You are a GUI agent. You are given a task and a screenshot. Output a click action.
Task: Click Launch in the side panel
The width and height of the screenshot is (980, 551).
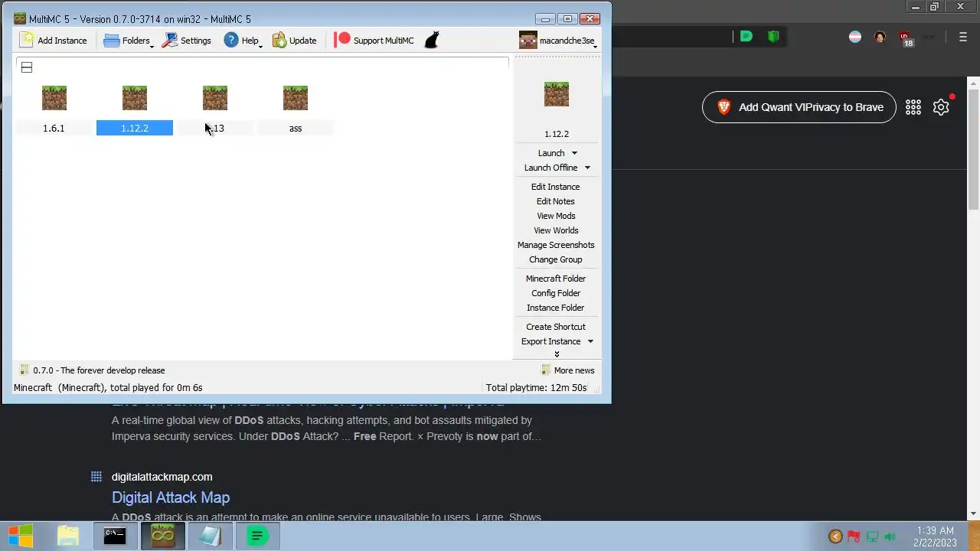tap(551, 153)
